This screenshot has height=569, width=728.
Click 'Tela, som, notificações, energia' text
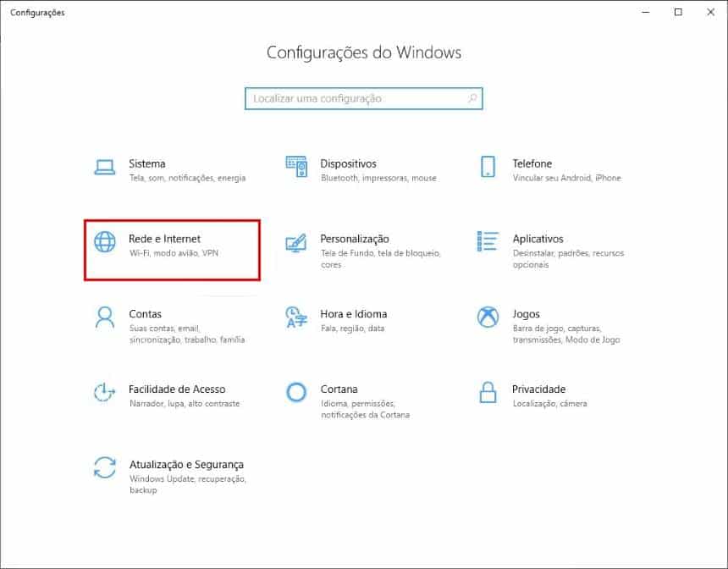pos(188,178)
